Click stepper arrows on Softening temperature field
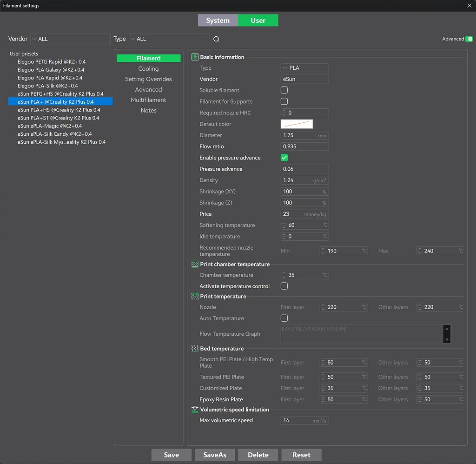This screenshot has width=476, height=464. [284, 225]
